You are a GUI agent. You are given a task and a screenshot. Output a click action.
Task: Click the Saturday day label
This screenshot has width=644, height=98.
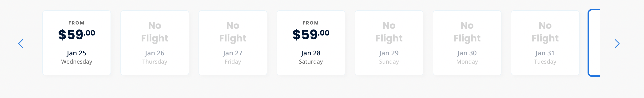(311, 62)
